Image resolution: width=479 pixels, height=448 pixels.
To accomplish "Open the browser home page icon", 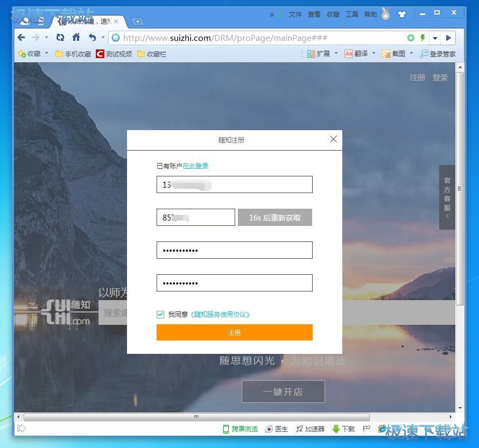I will tap(76, 37).
